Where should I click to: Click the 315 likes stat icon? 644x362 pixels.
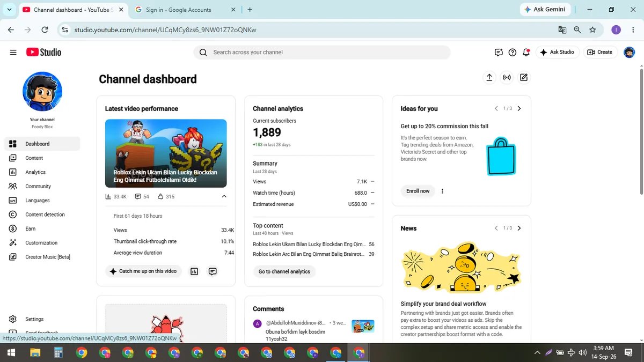coord(160,197)
